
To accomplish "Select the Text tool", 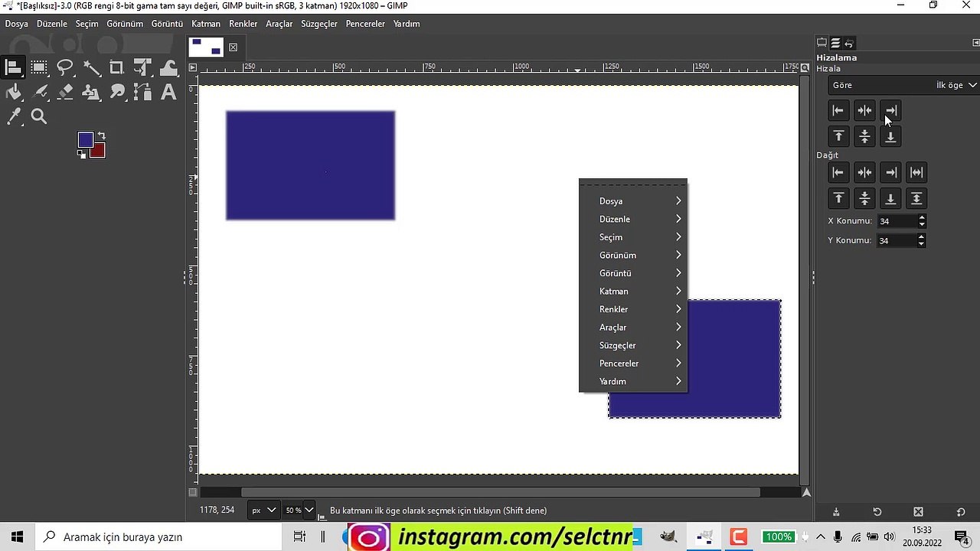I will pyautogui.click(x=168, y=93).
